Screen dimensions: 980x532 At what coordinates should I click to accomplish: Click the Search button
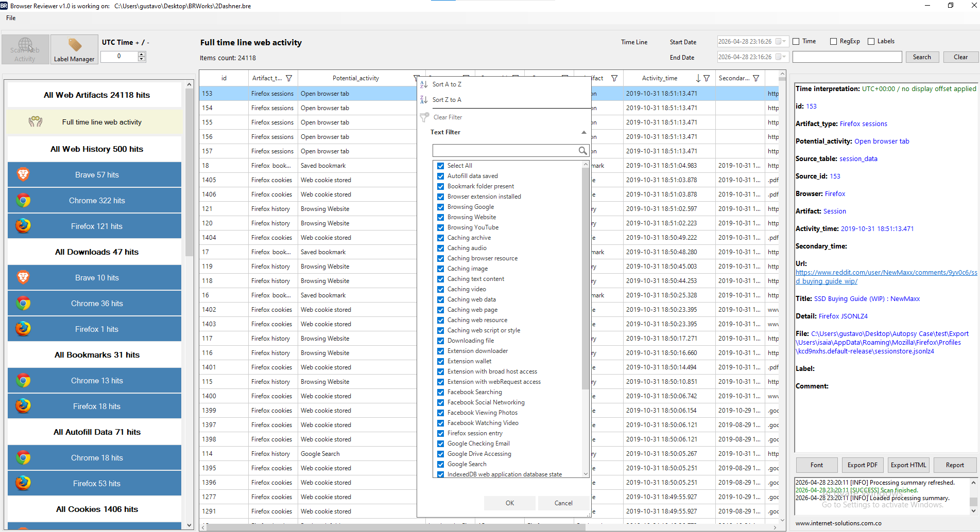(x=922, y=57)
